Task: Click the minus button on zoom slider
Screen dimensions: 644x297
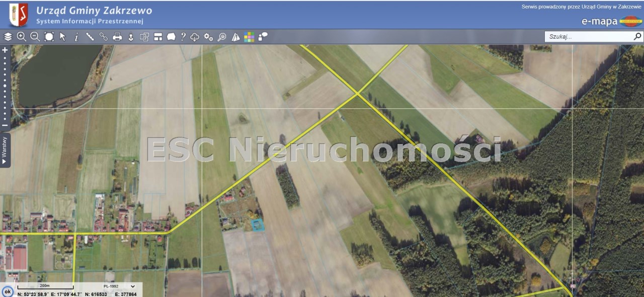Action: click(x=5, y=125)
